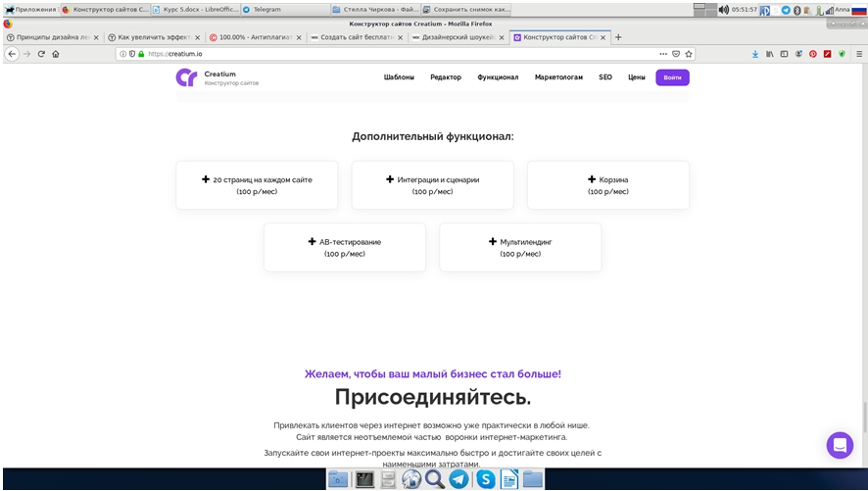Expand the "Интеграции и сценарии" option card
Image resolution: width=868 pixels, height=491 pixels.
pyautogui.click(x=432, y=185)
